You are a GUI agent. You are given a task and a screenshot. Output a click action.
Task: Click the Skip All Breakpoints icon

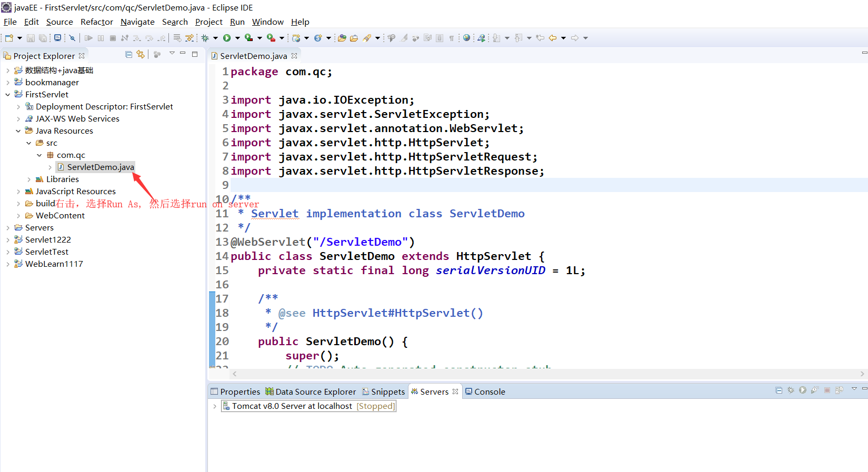72,38
